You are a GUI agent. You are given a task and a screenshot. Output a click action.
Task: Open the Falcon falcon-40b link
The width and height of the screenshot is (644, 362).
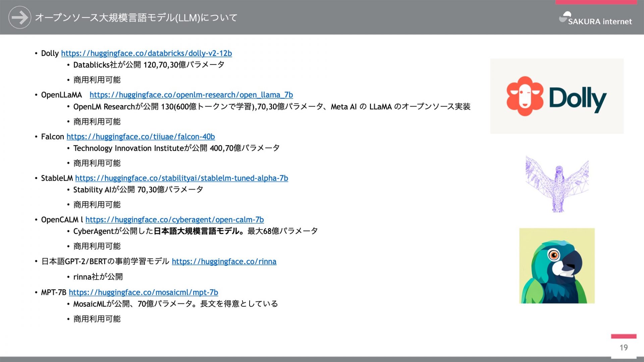click(x=141, y=137)
